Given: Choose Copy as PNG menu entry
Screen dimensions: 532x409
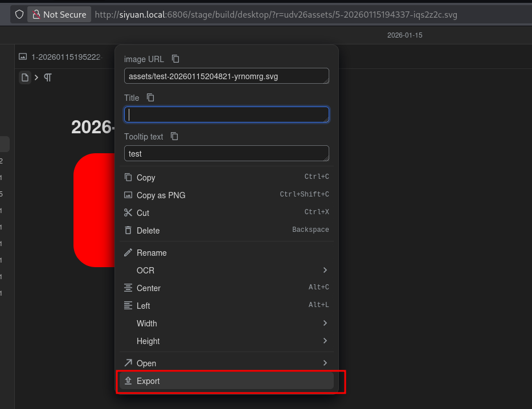Looking at the screenshot, I should pyautogui.click(x=161, y=195).
